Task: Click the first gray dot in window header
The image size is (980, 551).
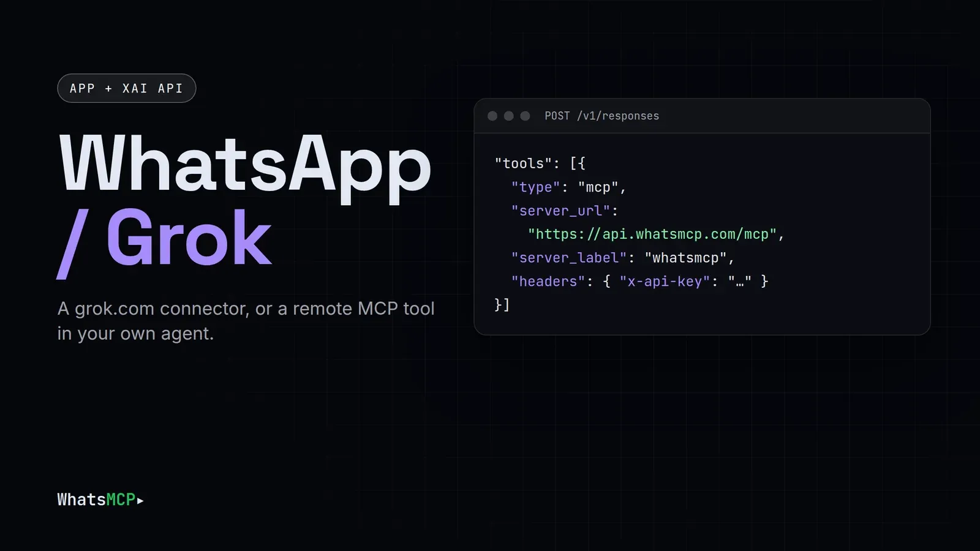Action: [x=492, y=116]
